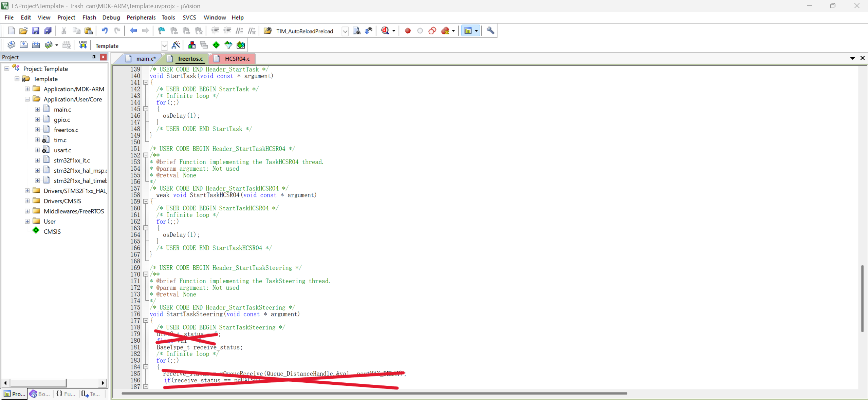This screenshot has height=400, width=868.
Task: Open the Functions tab at panel bottom
Action: coord(66,394)
